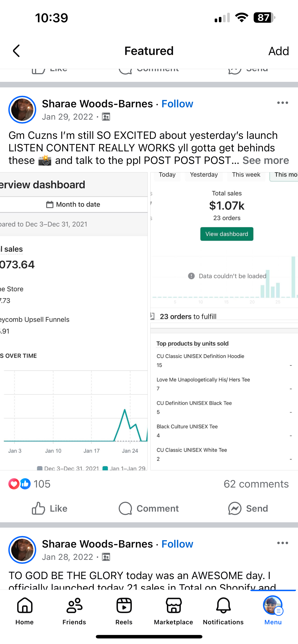Tap the 105 reactions count

point(42,484)
